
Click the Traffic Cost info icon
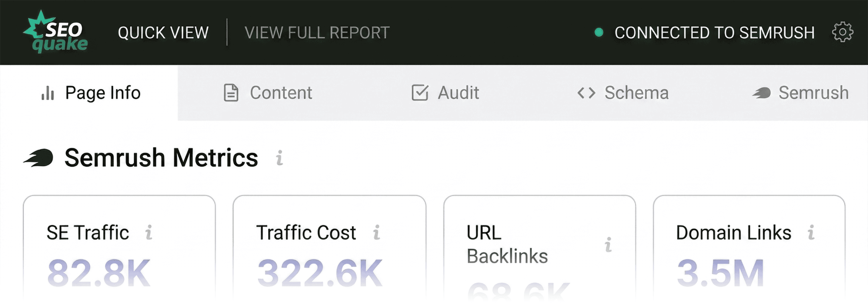[x=377, y=232]
